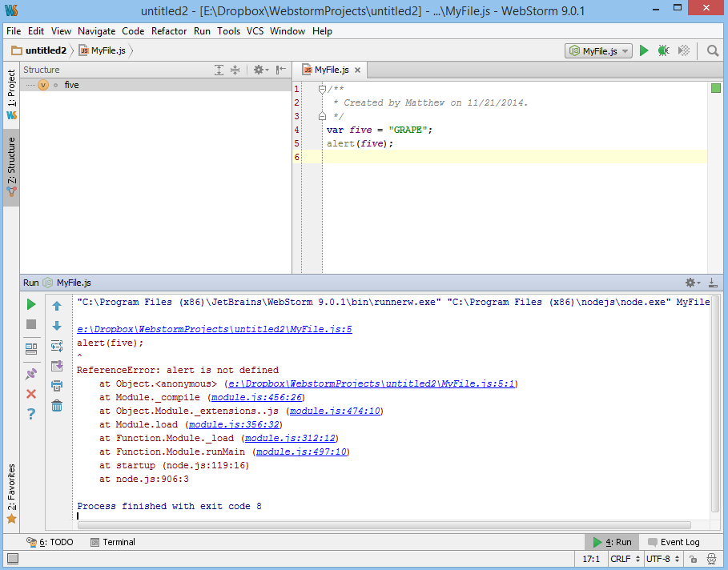
Task: Change CRLF line separator
Action: 625,559
